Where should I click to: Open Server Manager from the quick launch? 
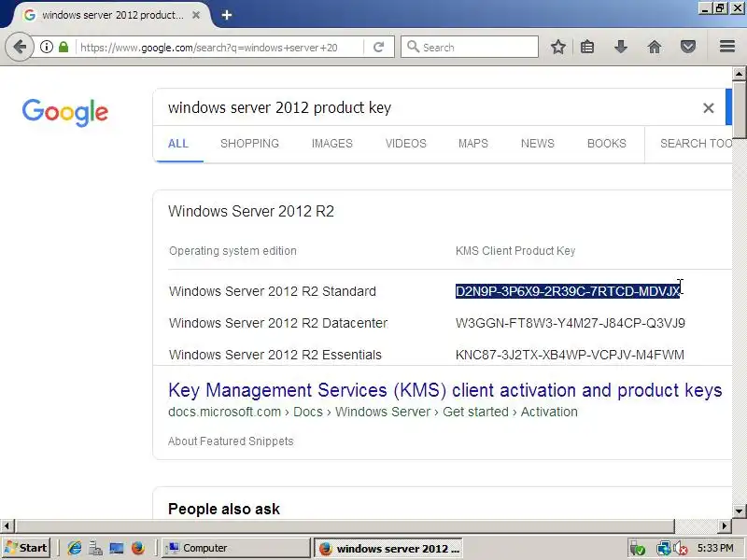coord(96,548)
